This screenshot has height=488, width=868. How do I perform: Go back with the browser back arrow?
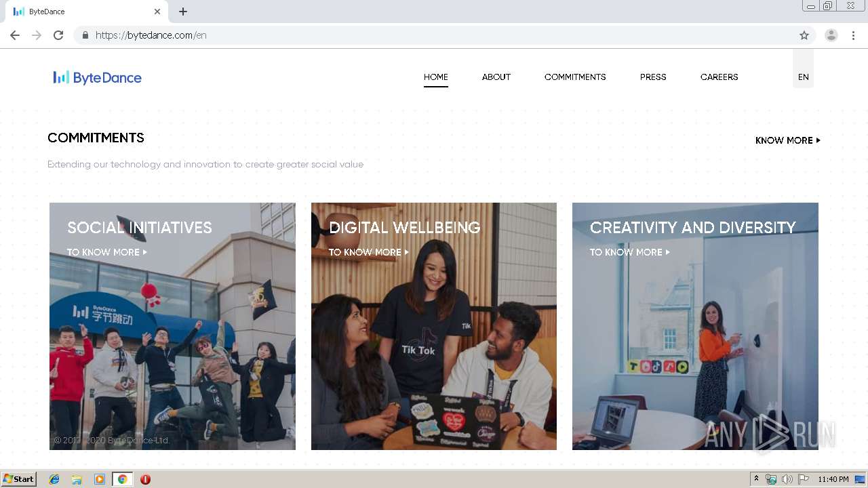pos(15,35)
